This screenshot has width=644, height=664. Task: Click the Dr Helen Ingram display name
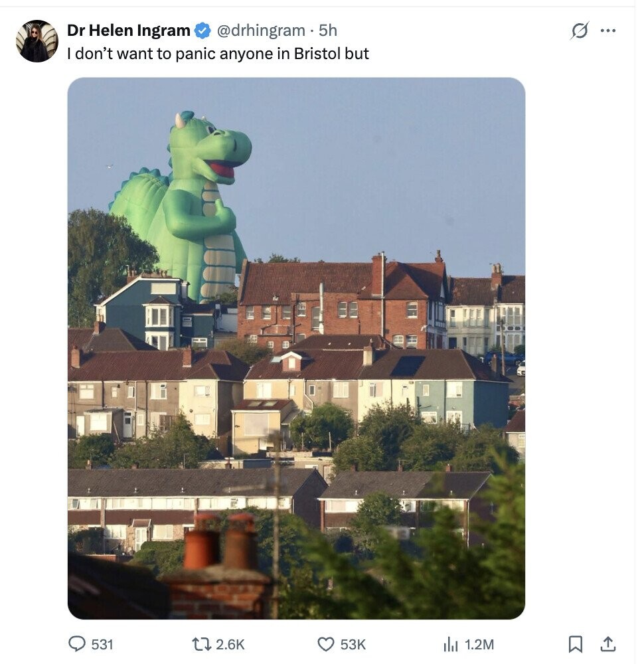[129, 31]
